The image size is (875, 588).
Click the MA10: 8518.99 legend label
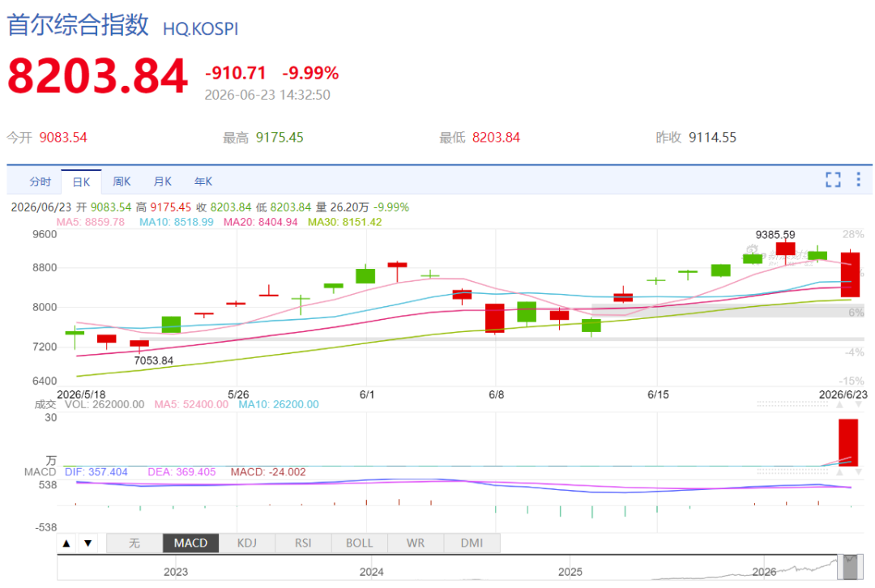pyautogui.click(x=177, y=222)
